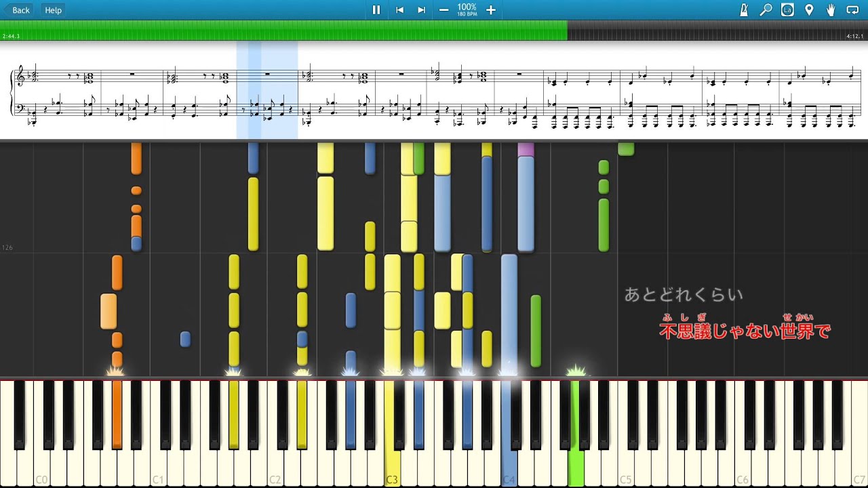Seek in the green song progress bar

tap(285, 30)
